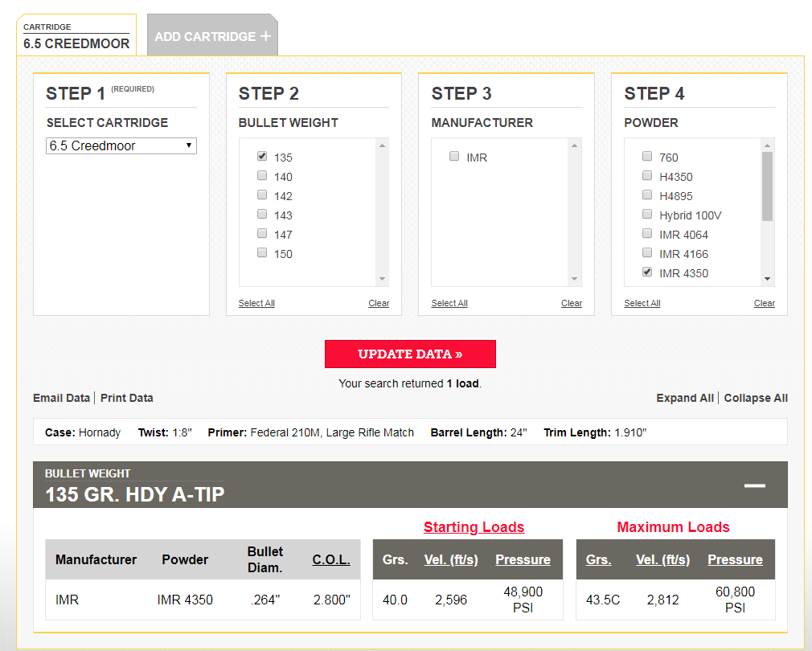
Task: Collapse the 135 GR. HDY A-TIP section
Action: coord(755,485)
